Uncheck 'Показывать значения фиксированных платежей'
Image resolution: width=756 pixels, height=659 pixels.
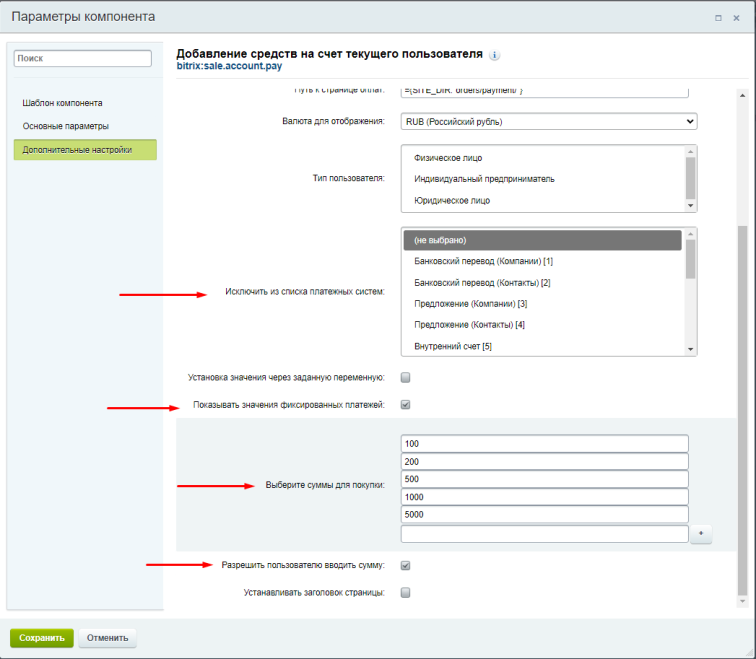tap(405, 404)
